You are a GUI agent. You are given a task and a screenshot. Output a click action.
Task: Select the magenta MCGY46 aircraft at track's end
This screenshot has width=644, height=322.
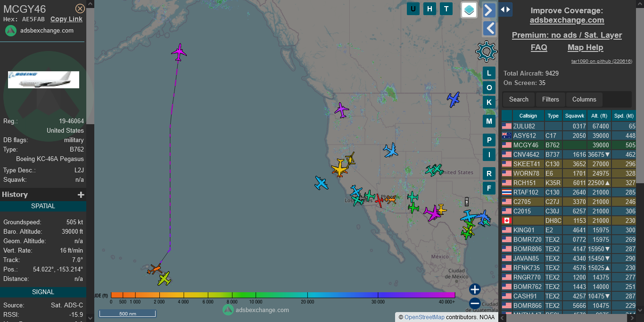tap(179, 52)
